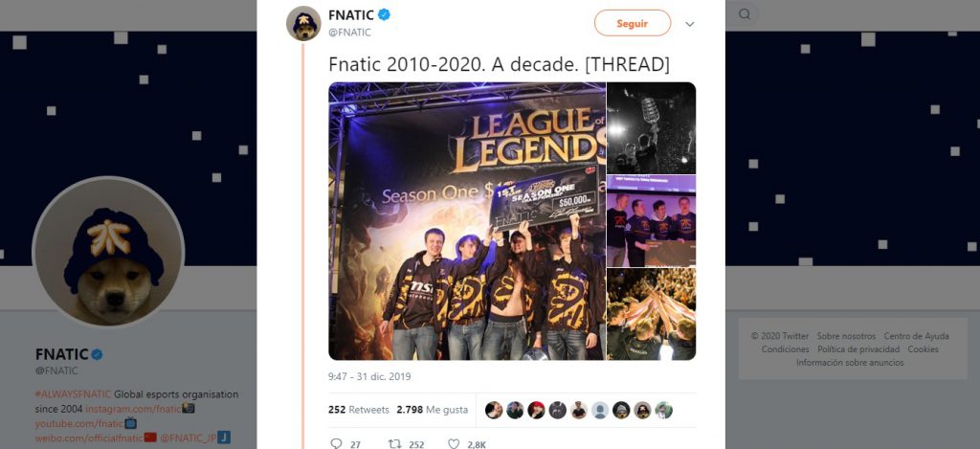This screenshot has height=449, width=980.
Task: Open the 252 Retweets list
Action: click(x=359, y=411)
